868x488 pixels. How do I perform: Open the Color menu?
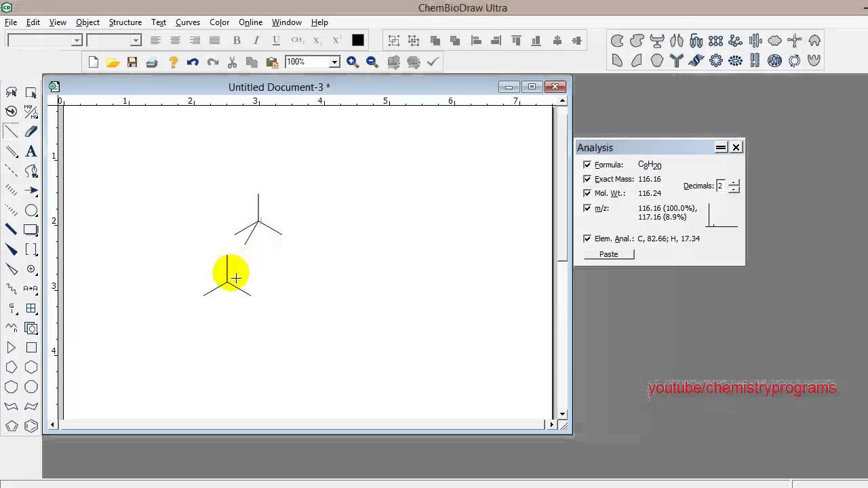(219, 22)
